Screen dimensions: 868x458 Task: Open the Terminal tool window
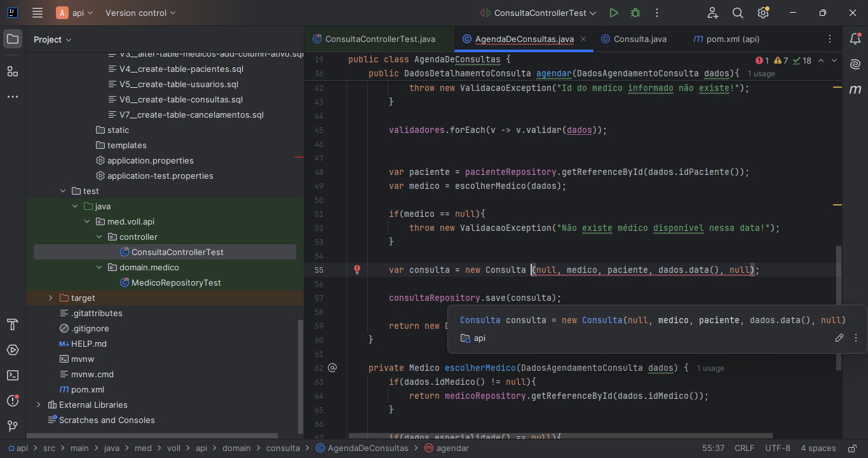(13, 375)
